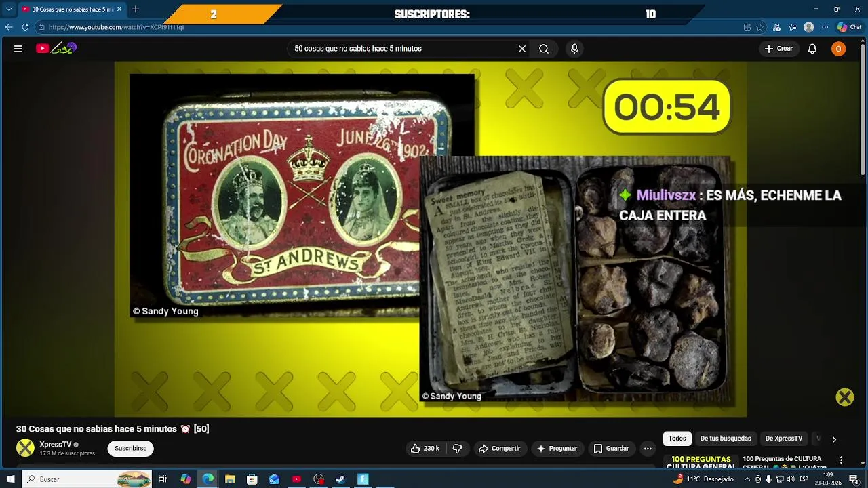
Task: Open options menu for 100 Preguntas video
Action: 842,460
